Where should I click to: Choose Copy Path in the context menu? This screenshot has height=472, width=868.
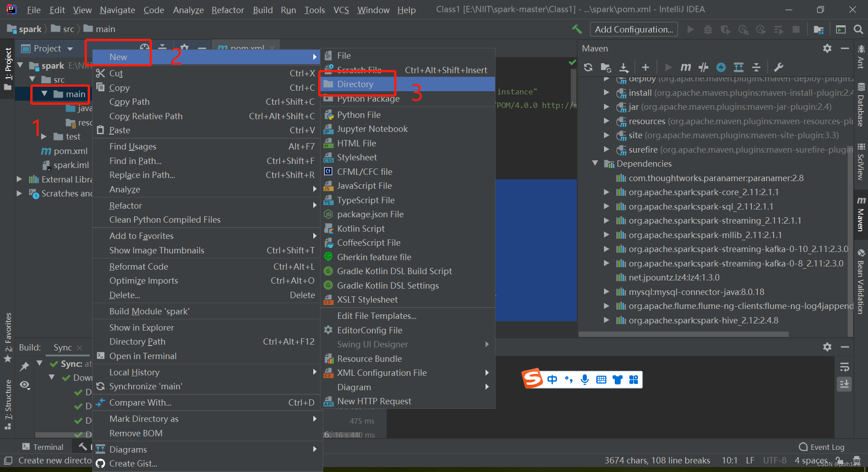[206, 102]
